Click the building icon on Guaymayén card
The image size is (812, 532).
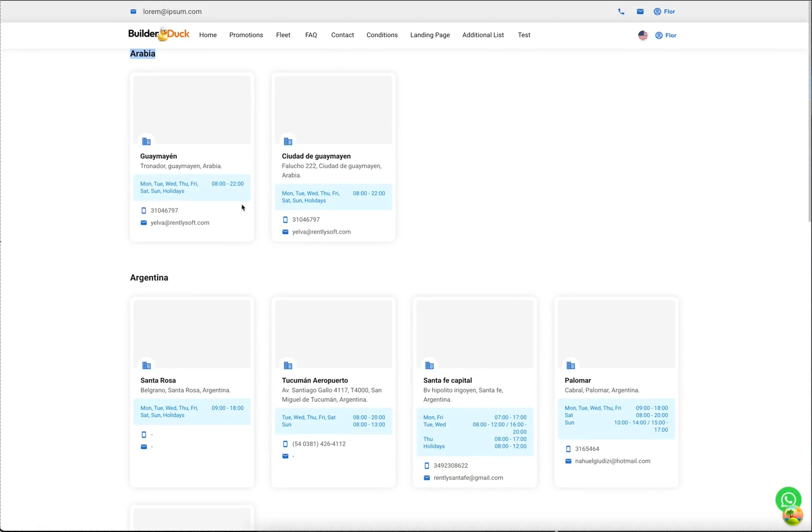[x=147, y=141]
